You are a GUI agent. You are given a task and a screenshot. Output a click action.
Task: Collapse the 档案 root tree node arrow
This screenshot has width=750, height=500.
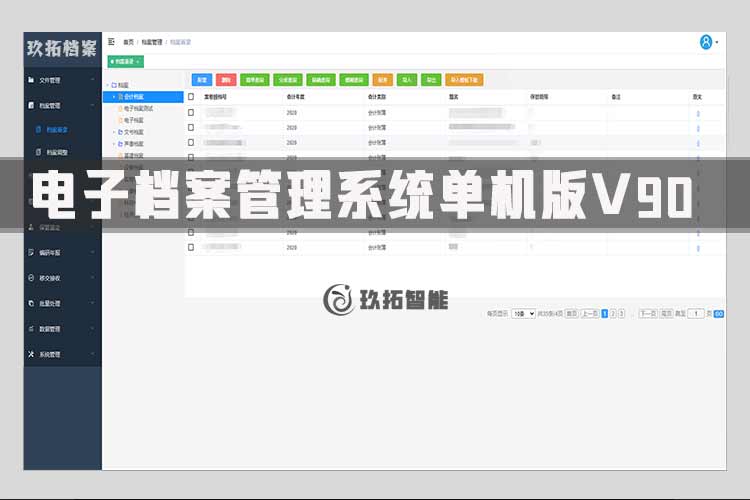coord(108,85)
